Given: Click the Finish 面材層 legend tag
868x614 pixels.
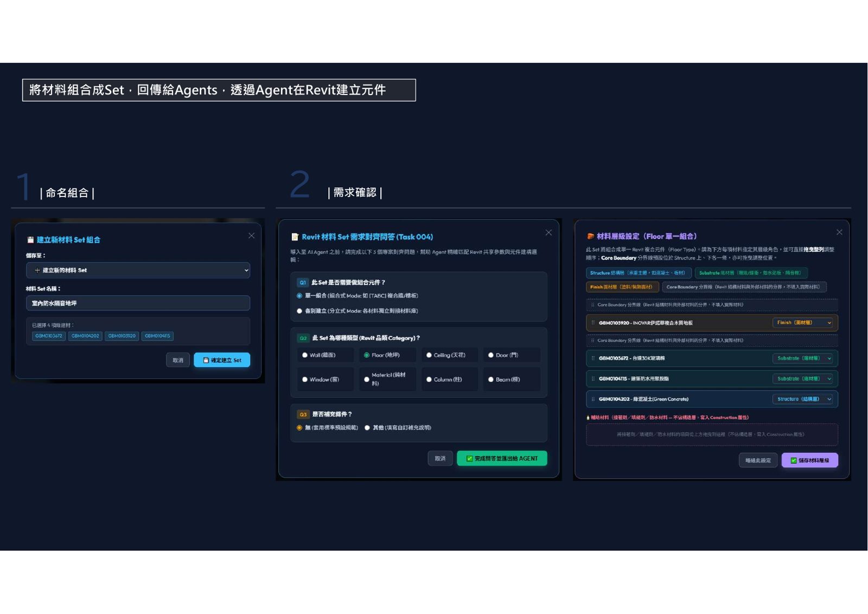Looking at the screenshot, I should [x=622, y=287].
